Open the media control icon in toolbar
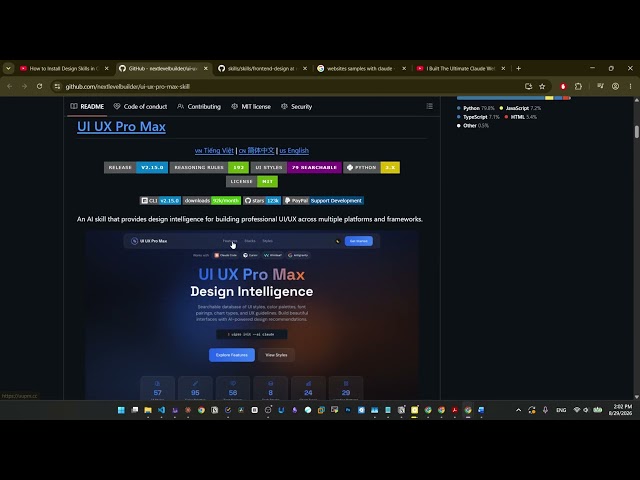The width and height of the screenshot is (640, 480). [600, 87]
